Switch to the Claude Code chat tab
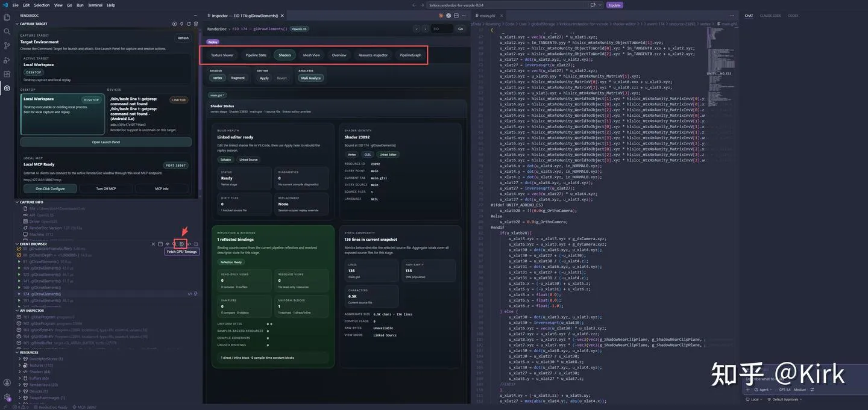The width and height of the screenshot is (868, 410). click(x=770, y=16)
